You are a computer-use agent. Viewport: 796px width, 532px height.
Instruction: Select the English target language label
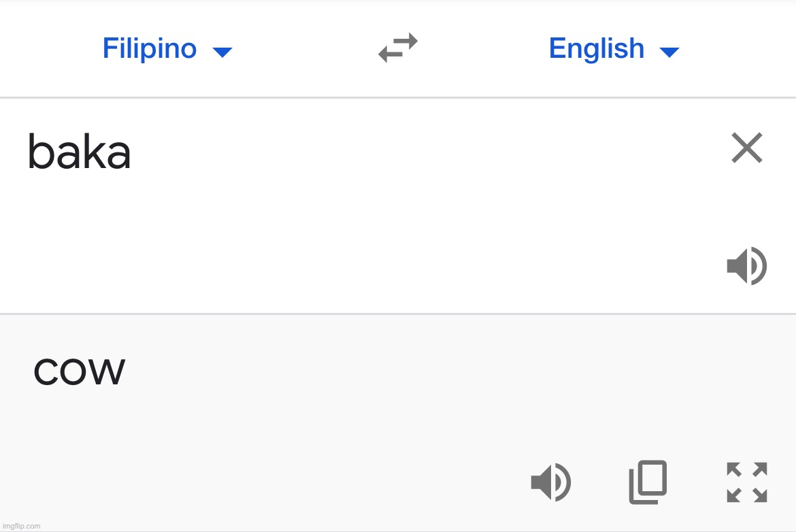(597, 49)
